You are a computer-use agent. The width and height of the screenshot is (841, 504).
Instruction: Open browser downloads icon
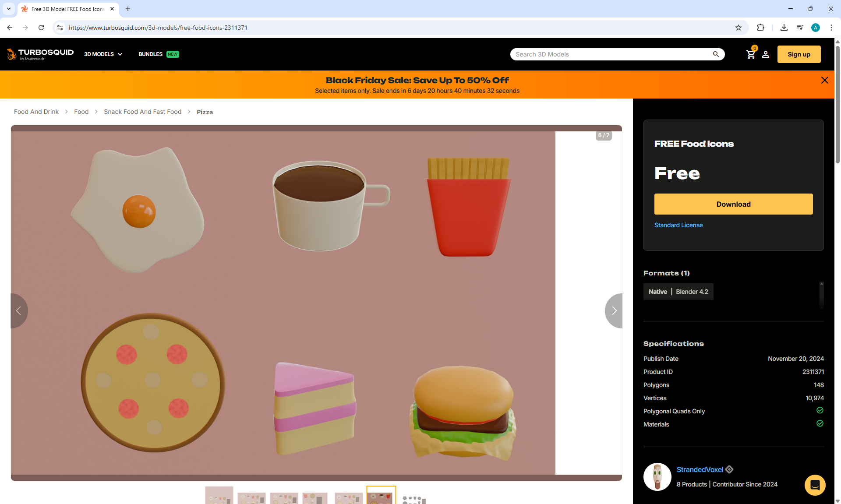point(784,28)
